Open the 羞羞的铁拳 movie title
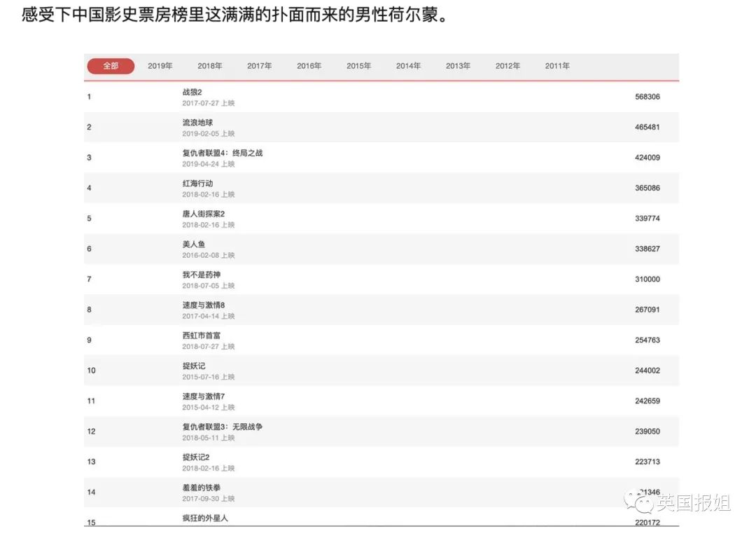This screenshot has height=536, width=756. point(202,487)
